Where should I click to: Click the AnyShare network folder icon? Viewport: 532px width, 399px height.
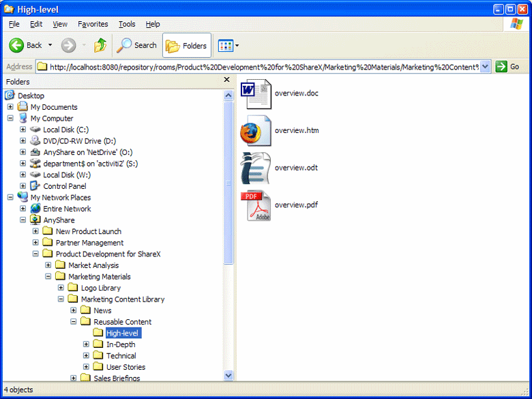tap(35, 220)
